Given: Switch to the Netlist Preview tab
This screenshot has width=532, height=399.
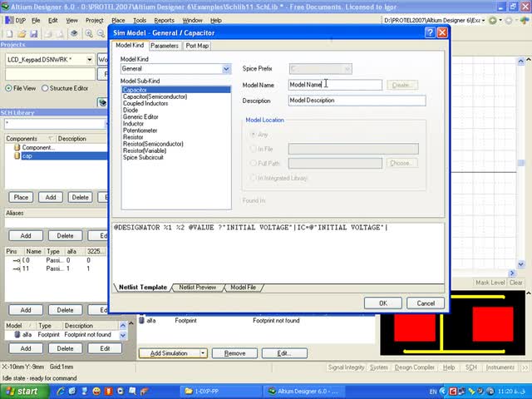Looking at the screenshot, I should tap(198, 288).
